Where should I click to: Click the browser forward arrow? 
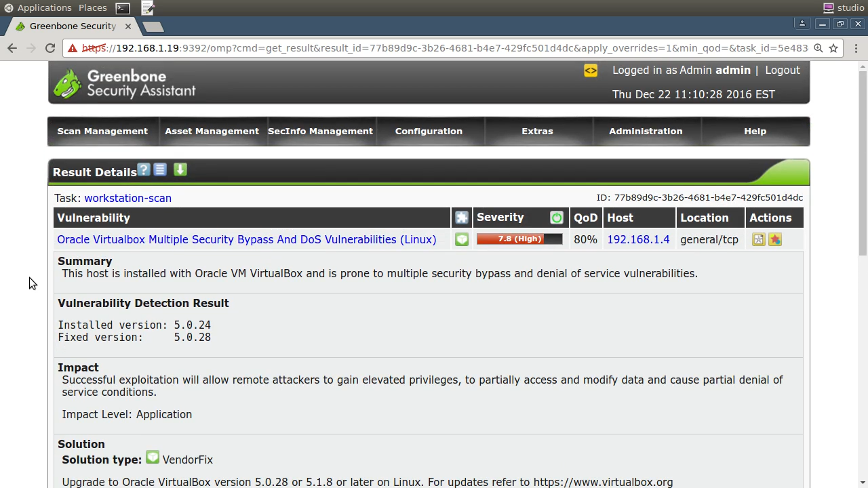point(31,48)
